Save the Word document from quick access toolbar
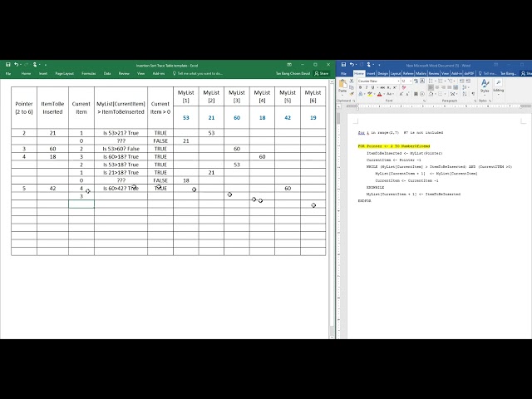The height and width of the screenshot is (399, 532). pos(343,64)
